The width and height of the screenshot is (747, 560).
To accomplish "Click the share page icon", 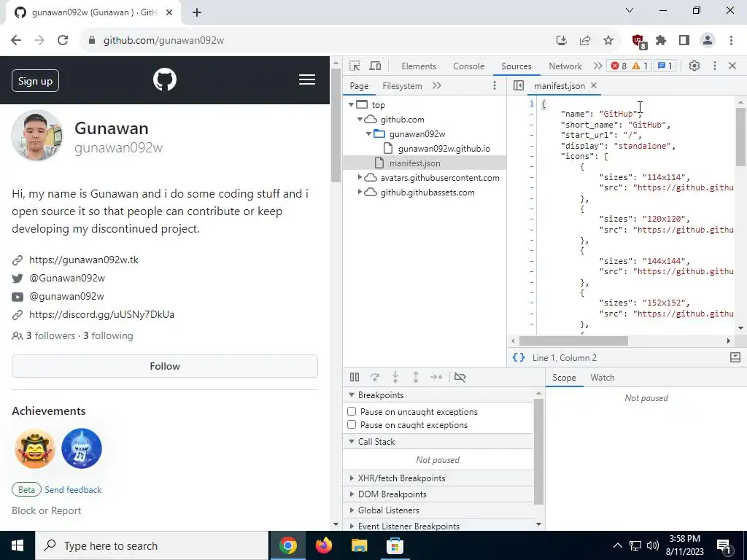I will pos(585,41).
